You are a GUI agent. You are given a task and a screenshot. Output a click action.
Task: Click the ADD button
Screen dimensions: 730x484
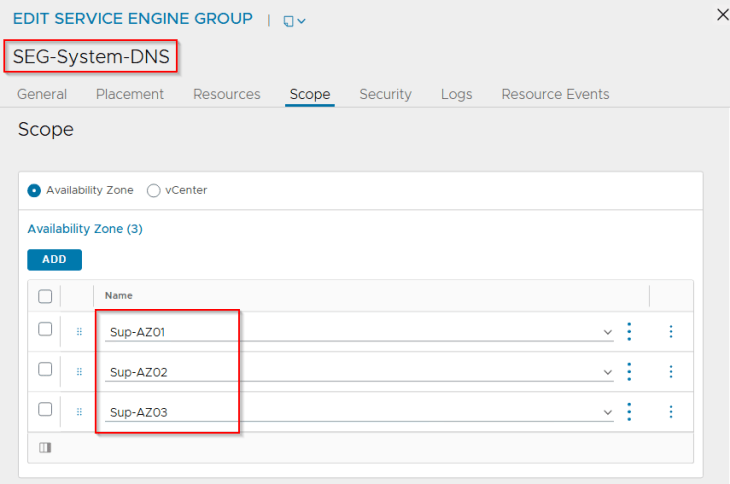[x=54, y=259]
